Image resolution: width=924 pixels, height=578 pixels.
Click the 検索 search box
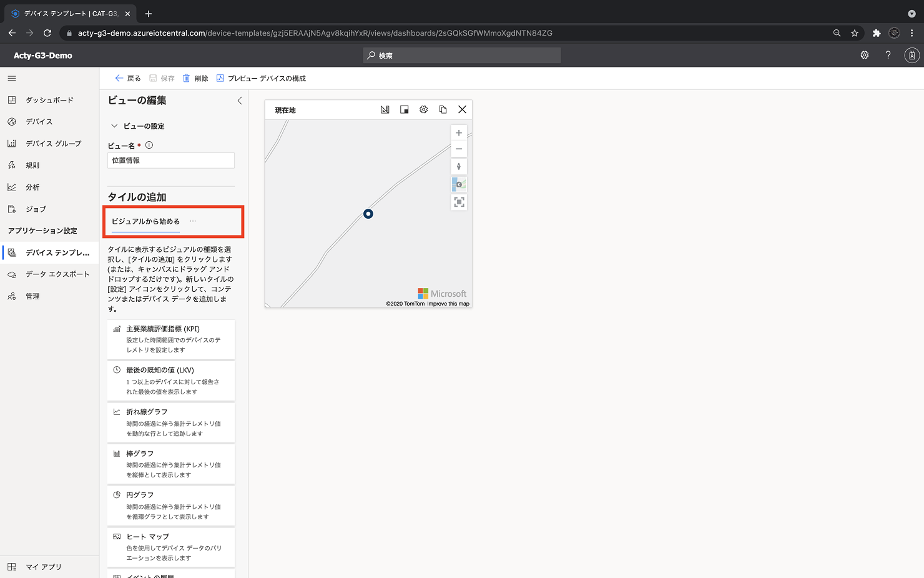tap(462, 56)
